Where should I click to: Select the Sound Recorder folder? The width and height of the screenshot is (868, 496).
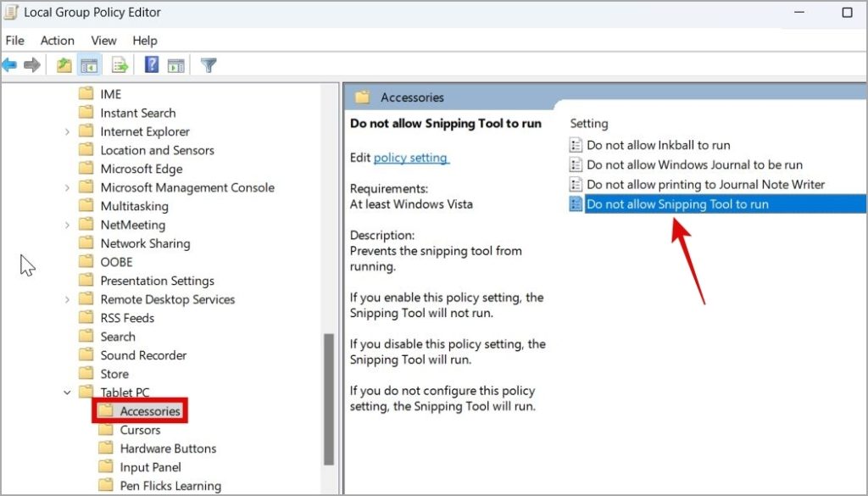(x=143, y=355)
